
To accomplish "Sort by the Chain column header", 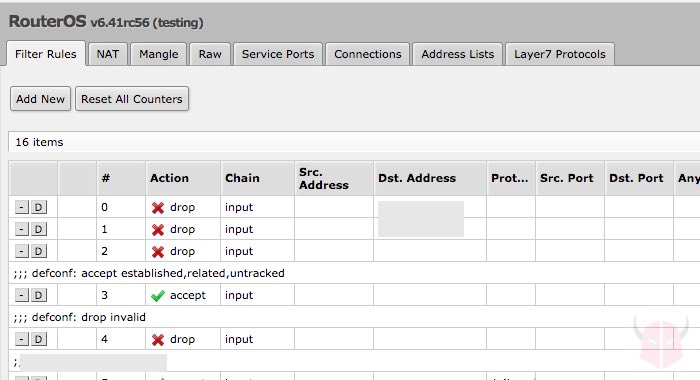I will [257, 178].
